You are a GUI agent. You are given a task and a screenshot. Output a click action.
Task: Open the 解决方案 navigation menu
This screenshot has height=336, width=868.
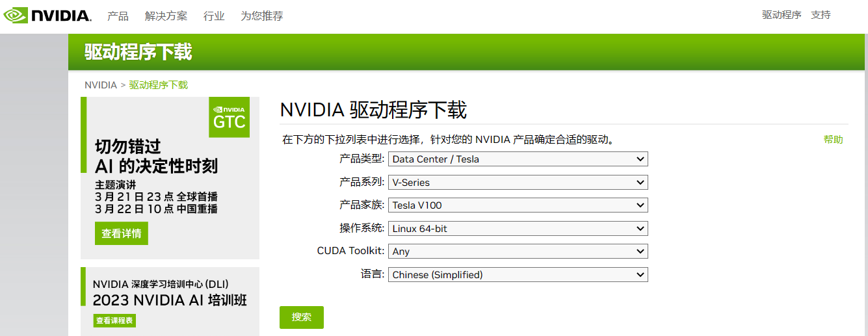166,16
